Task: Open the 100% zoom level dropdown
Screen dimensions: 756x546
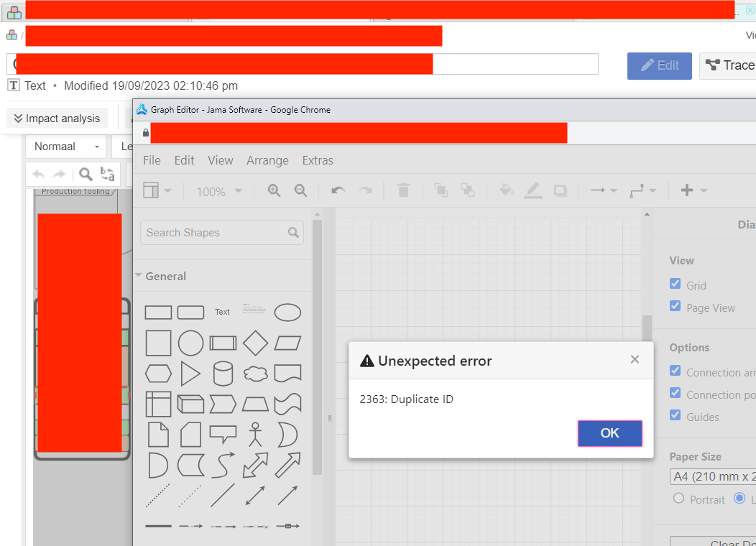Action: point(219,192)
